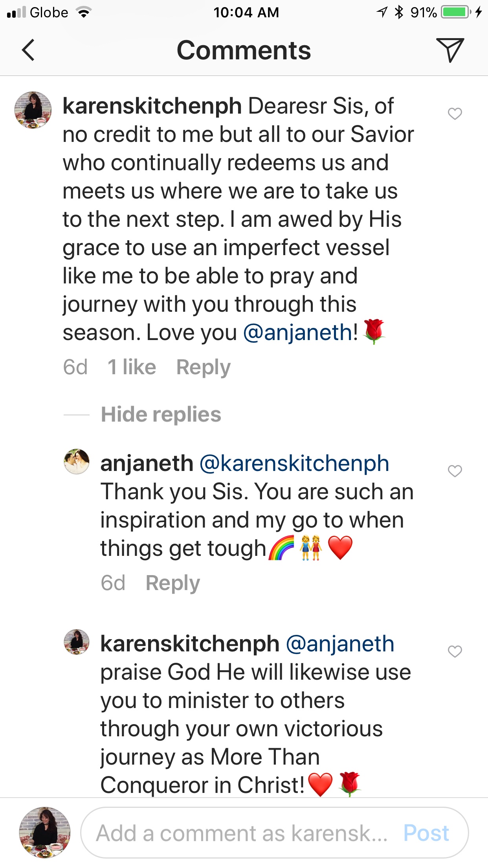This screenshot has width=488, height=868.
Task: Tap karenskitchenph avatar on bottom reply
Action: click(x=77, y=642)
